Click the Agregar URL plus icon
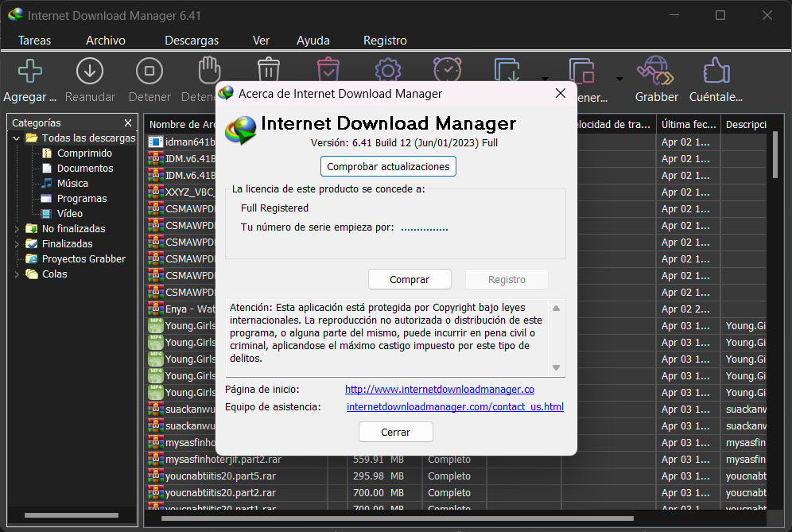This screenshot has width=792, height=532. (x=29, y=71)
